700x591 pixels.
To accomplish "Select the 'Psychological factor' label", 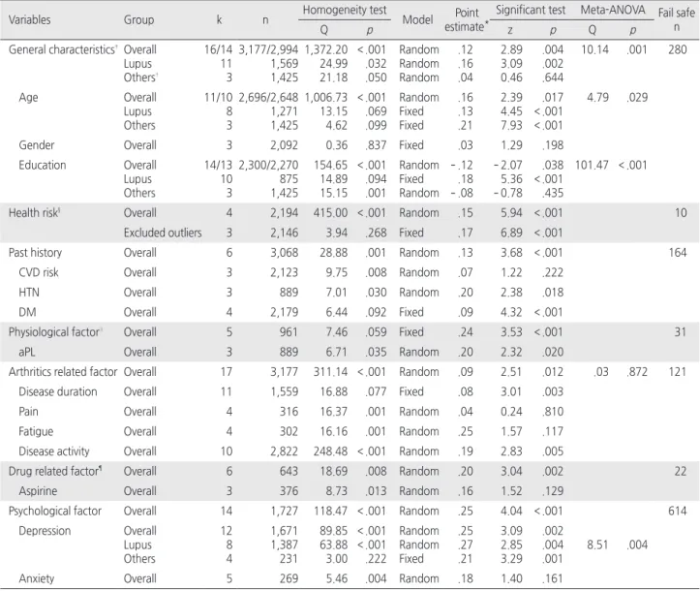I will (55, 511).
